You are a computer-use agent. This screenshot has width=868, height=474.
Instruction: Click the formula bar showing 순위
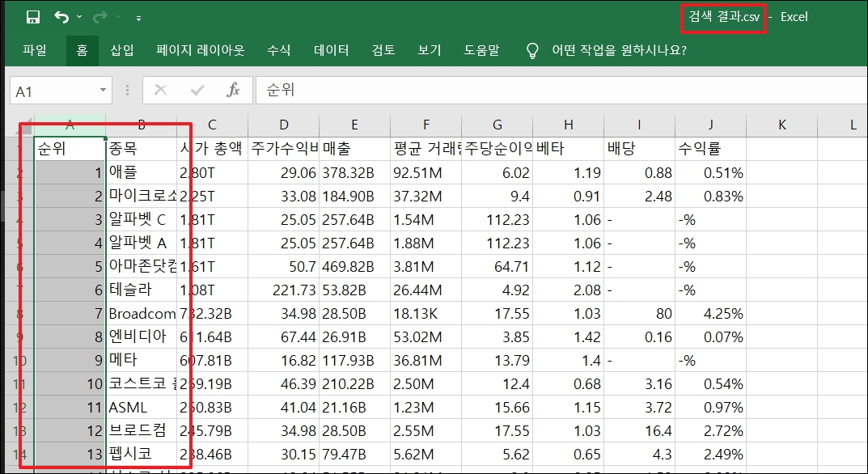(x=561, y=91)
